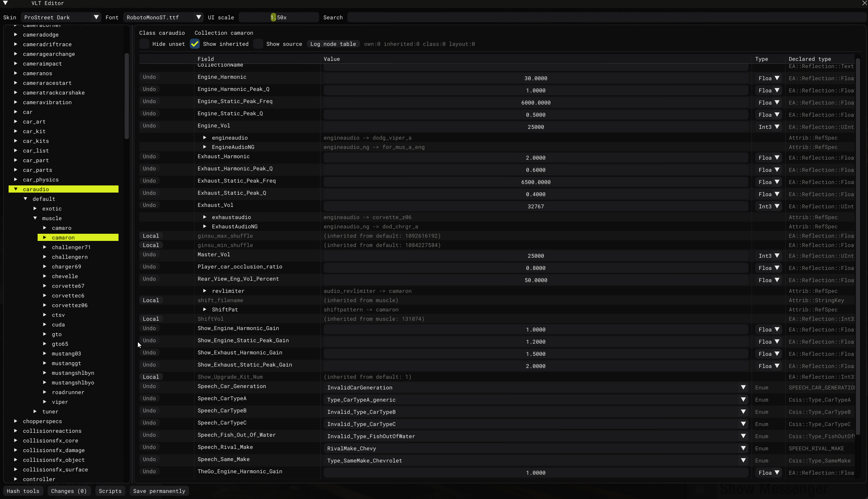Screen dimensions: 868x499
Task: Open Speech_Car_Generation enum dropdown
Action: (536, 388)
